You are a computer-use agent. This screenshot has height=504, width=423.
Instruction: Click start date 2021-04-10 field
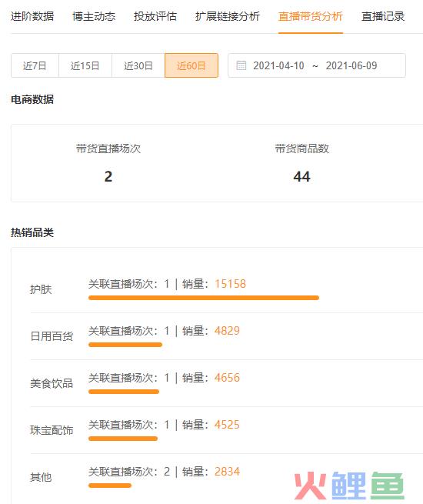(x=278, y=65)
